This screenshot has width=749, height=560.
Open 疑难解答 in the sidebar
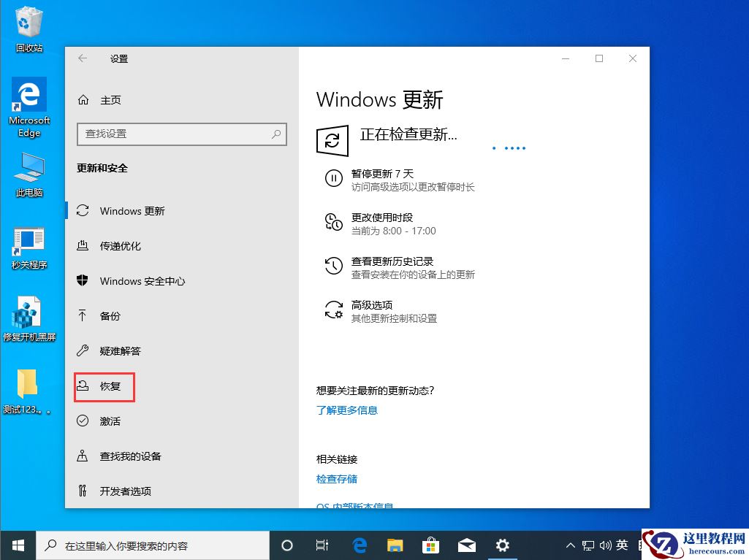[x=118, y=351]
